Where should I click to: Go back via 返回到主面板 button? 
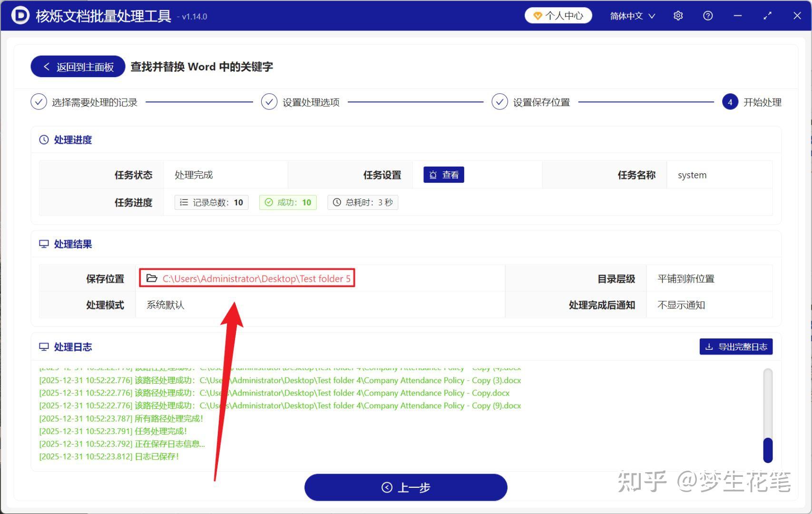[x=78, y=67]
